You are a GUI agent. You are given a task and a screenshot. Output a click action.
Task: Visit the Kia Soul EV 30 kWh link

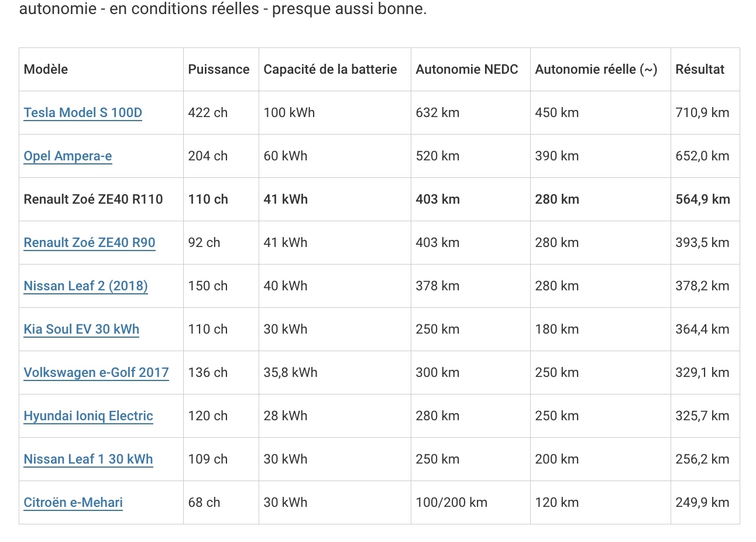[x=81, y=329]
